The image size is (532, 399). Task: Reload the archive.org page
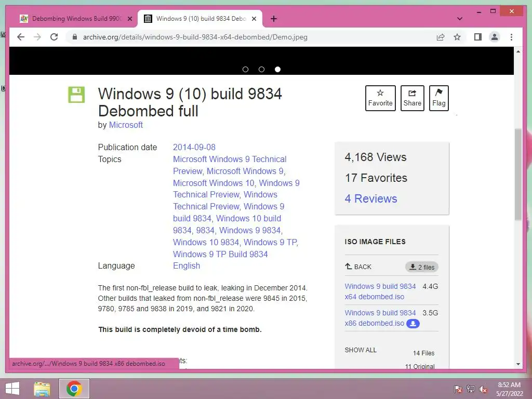click(54, 37)
